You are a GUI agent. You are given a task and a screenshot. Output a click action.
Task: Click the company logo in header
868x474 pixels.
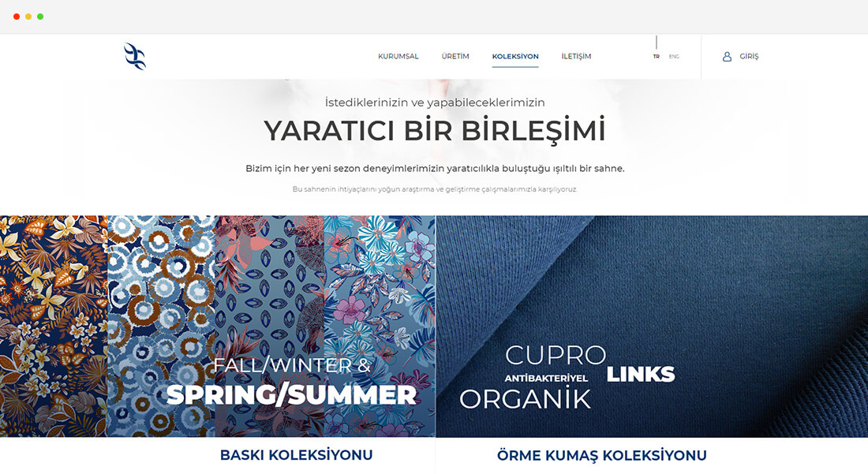click(x=135, y=57)
